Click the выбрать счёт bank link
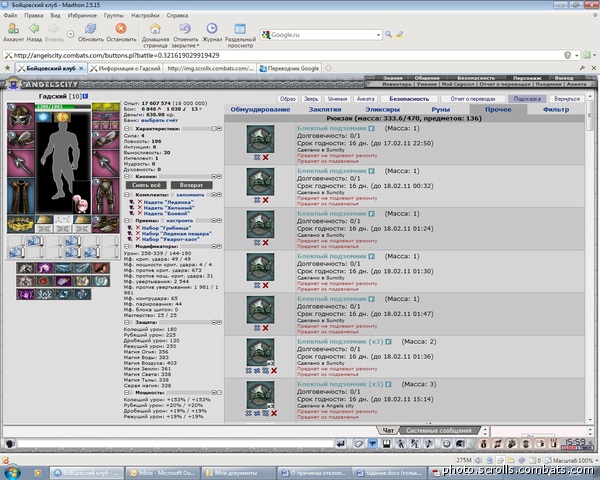The image size is (600, 480). 159,120
